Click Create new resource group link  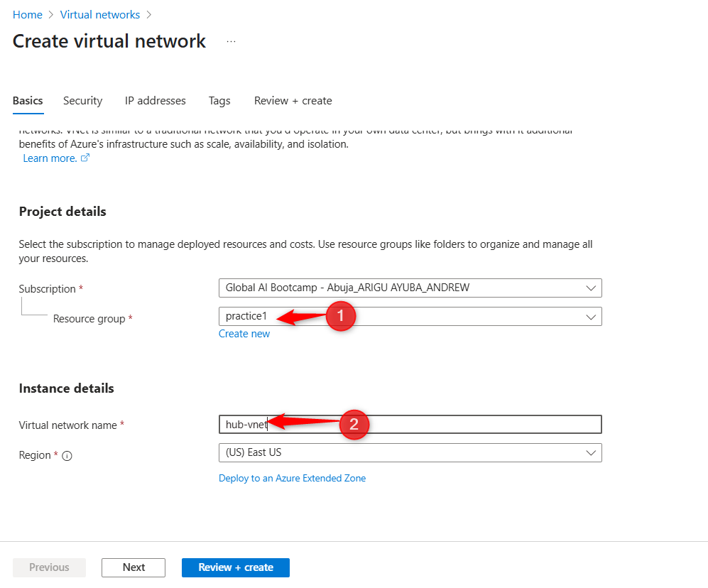pyautogui.click(x=244, y=334)
